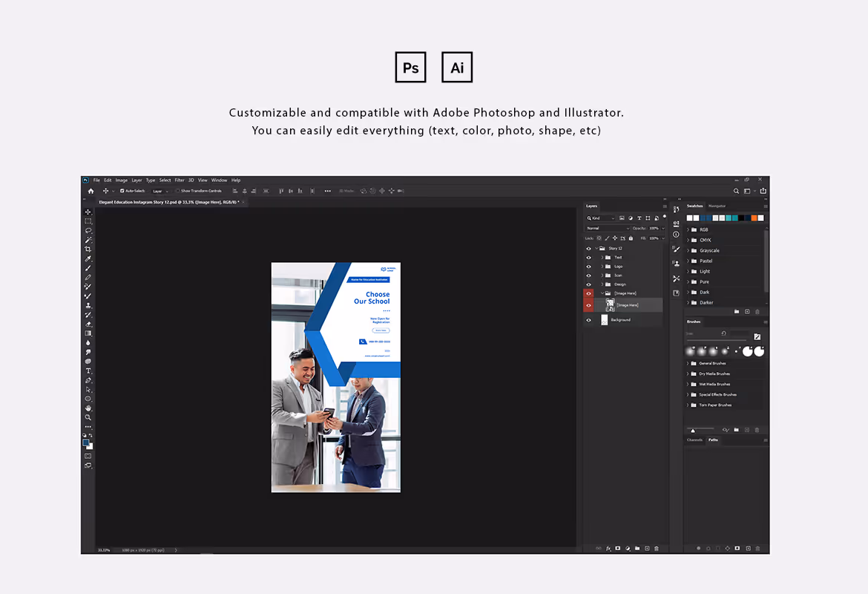Hide the Design group layer
The width and height of the screenshot is (868, 594).
pyautogui.click(x=588, y=284)
